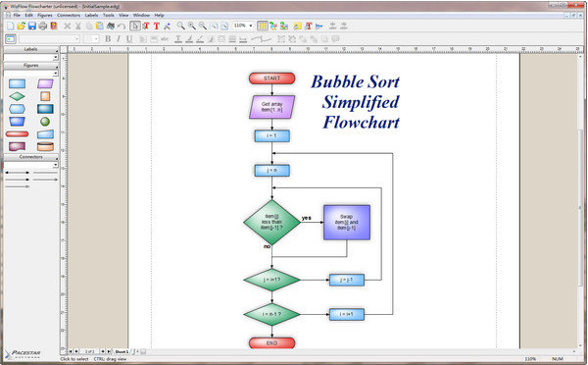Click the vertical scrollbar on the right
This screenshot has width=588, height=365.
[580, 203]
